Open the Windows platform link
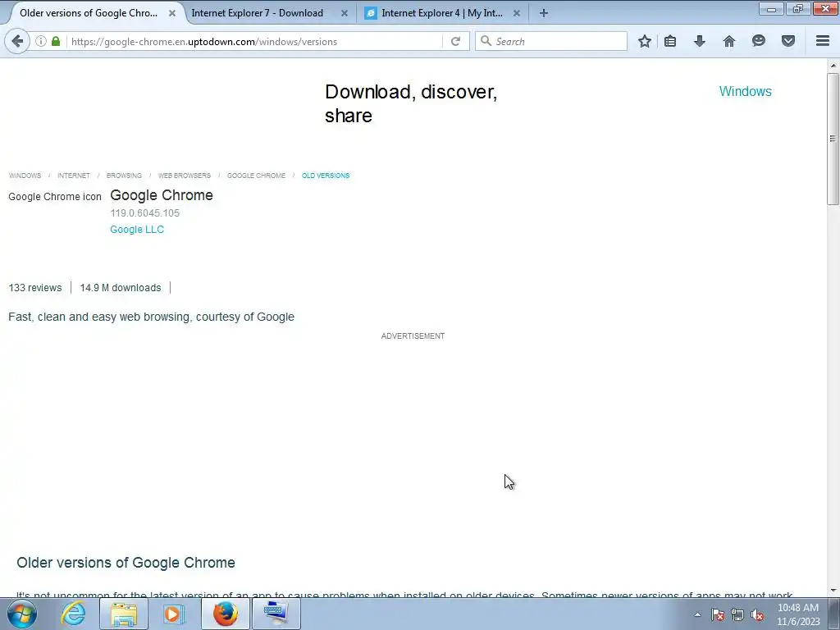This screenshot has width=840, height=630. pyautogui.click(x=745, y=91)
